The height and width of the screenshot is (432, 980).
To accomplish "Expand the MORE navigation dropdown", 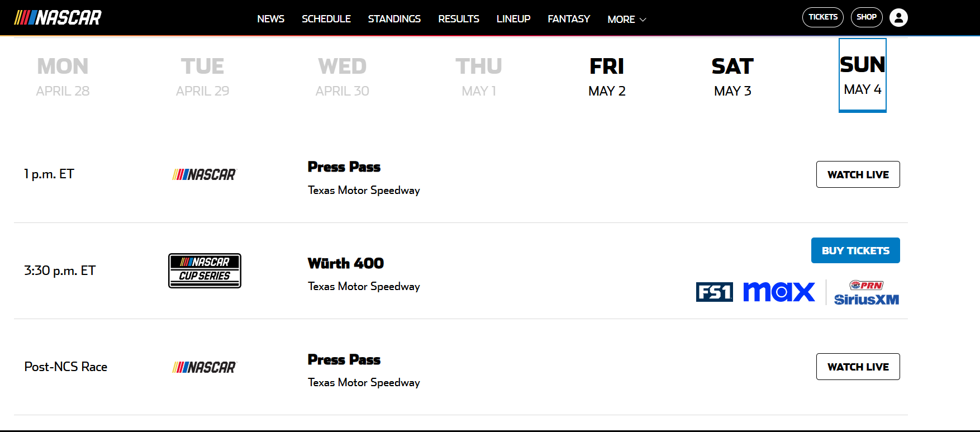I will 627,19.
